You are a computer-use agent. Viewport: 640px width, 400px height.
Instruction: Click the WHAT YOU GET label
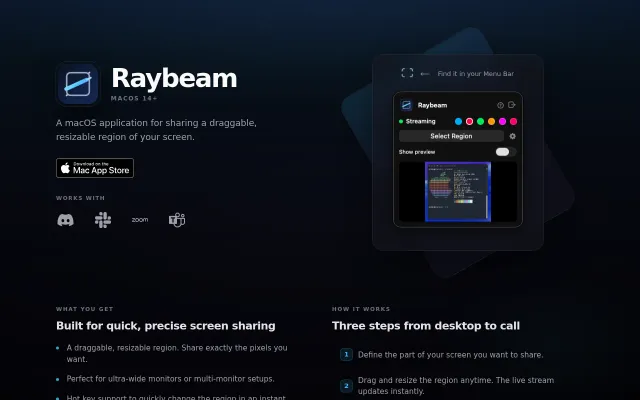(84, 309)
